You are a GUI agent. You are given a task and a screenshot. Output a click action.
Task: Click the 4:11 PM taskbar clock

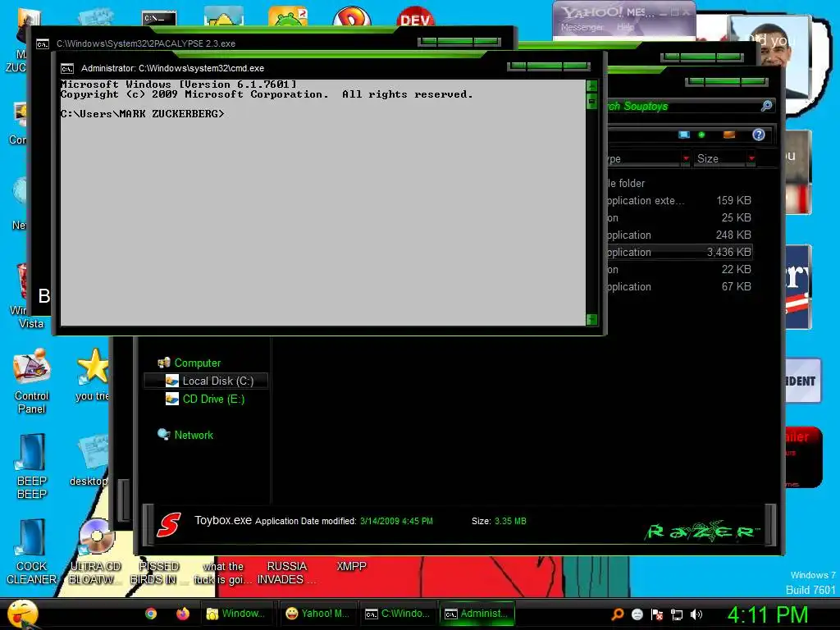768,614
